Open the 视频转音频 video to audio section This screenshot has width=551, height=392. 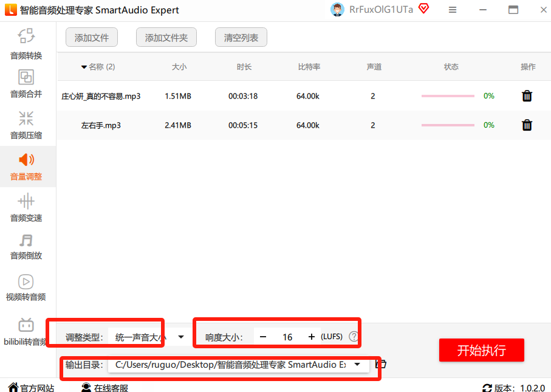pyautogui.click(x=26, y=288)
